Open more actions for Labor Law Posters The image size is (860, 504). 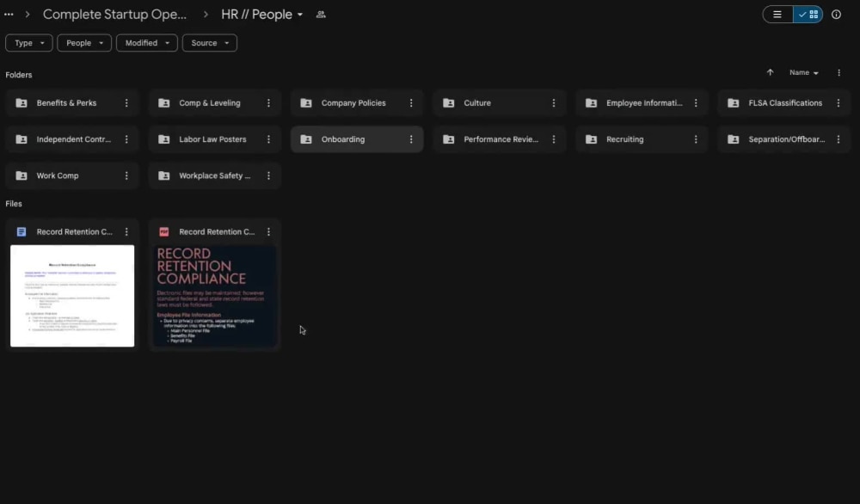(x=268, y=139)
